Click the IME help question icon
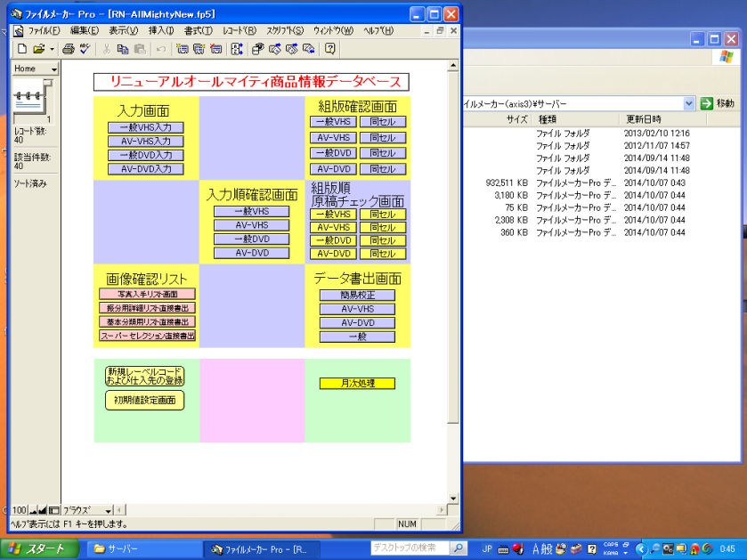Image resolution: width=747 pixels, height=560 pixels. pyautogui.click(x=592, y=549)
